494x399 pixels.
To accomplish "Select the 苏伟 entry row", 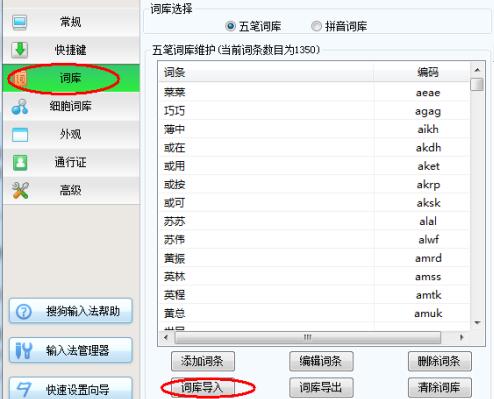I will 314,239.
